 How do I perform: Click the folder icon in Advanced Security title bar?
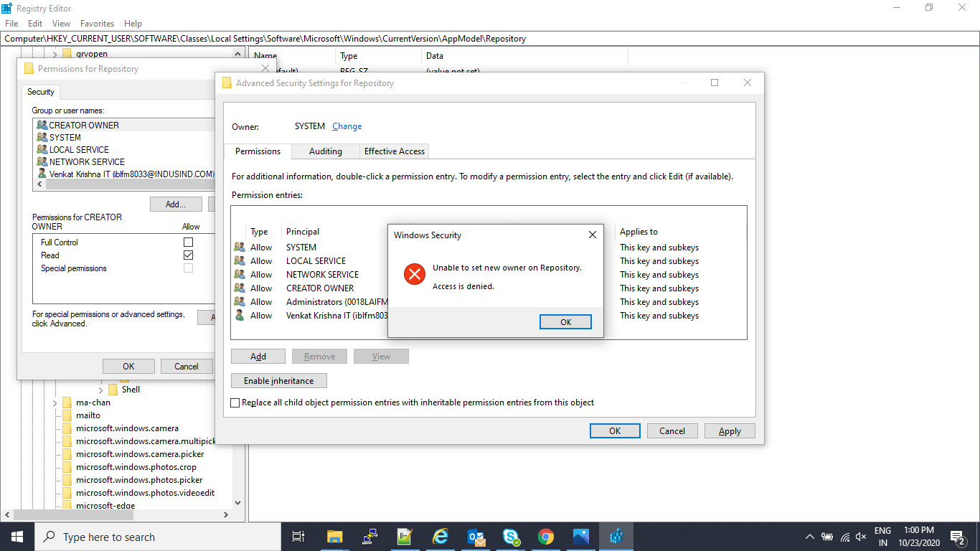(x=227, y=83)
